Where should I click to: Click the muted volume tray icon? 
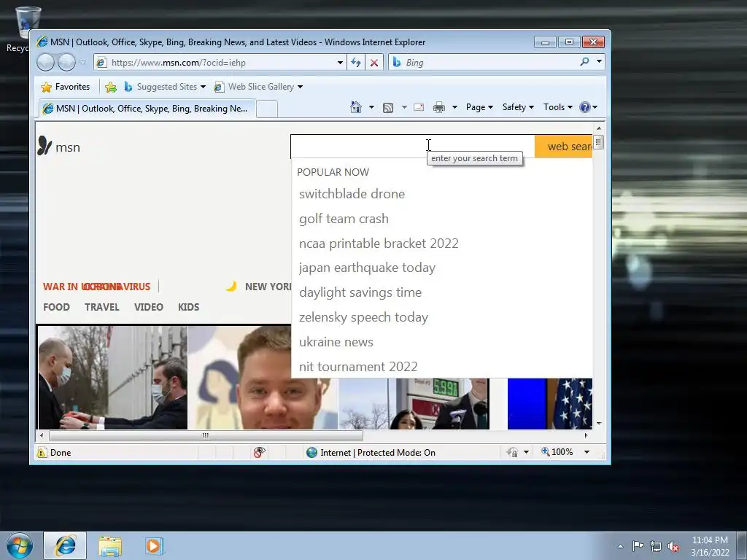coord(673,546)
